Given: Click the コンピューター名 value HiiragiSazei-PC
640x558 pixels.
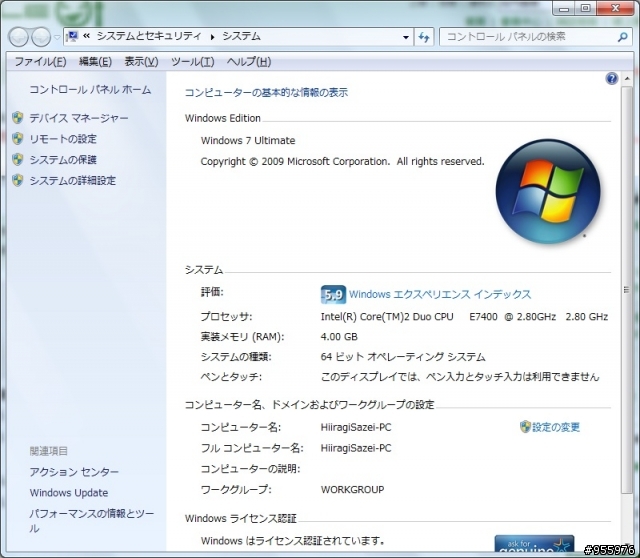Looking at the screenshot, I should coord(356,427).
